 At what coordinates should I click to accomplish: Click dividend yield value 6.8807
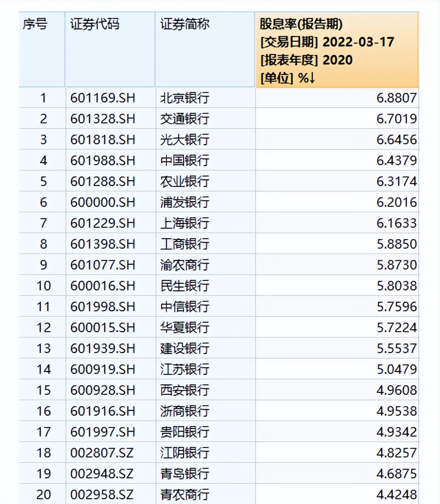(x=396, y=98)
